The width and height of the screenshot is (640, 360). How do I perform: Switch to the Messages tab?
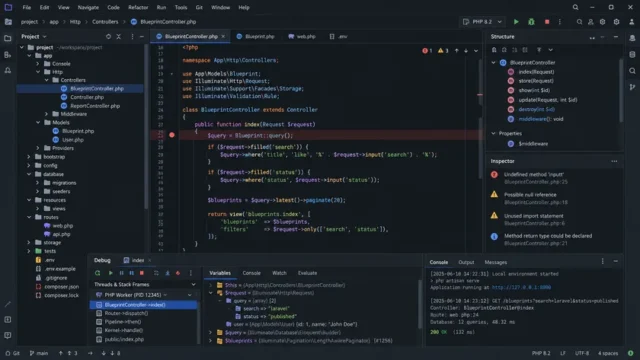tap(496, 262)
